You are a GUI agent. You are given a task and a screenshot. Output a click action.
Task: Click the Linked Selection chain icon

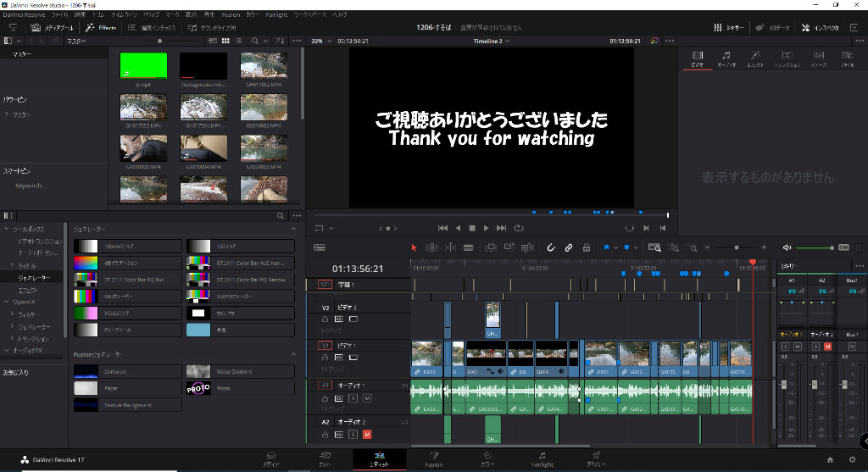(569, 247)
